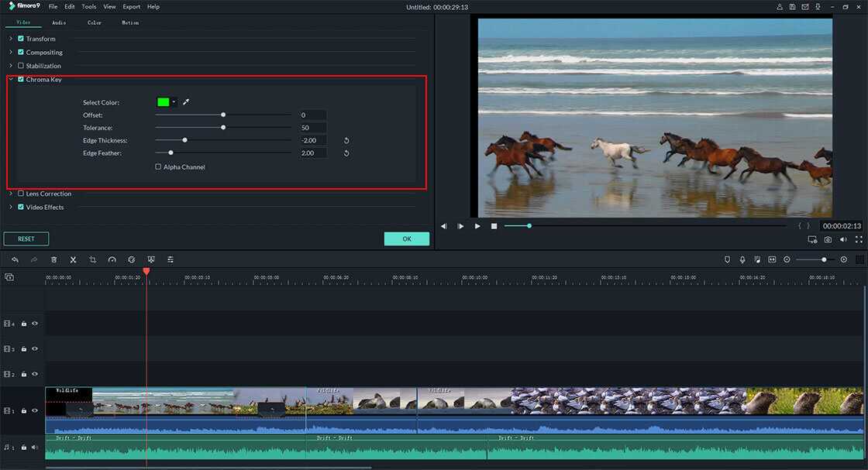Enable the Alpha Channel checkbox
Image resolution: width=868 pixels, height=470 pixels.
pos(158,166)
